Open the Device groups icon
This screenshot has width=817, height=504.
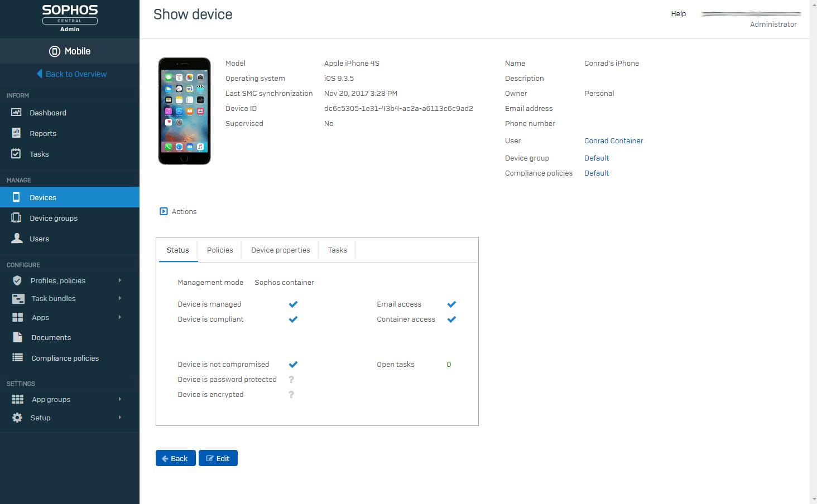pos(16,218)
